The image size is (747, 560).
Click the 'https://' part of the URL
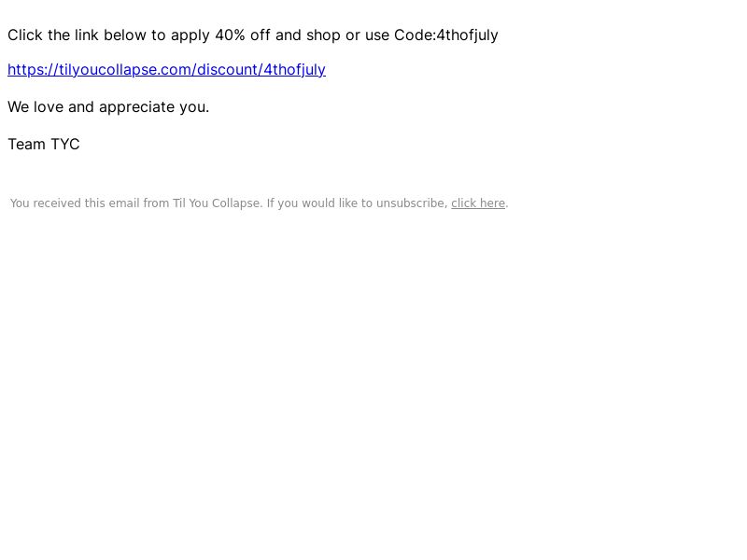point(33,69)
